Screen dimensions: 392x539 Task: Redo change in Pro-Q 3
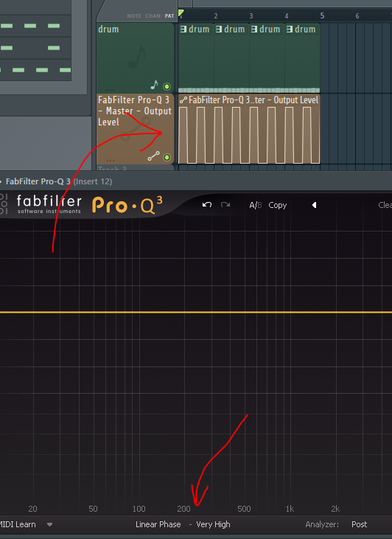[x=225, y=205]
